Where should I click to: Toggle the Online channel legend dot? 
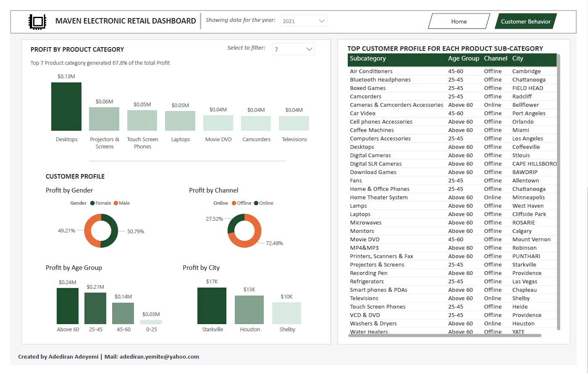[x=256, y=203]
